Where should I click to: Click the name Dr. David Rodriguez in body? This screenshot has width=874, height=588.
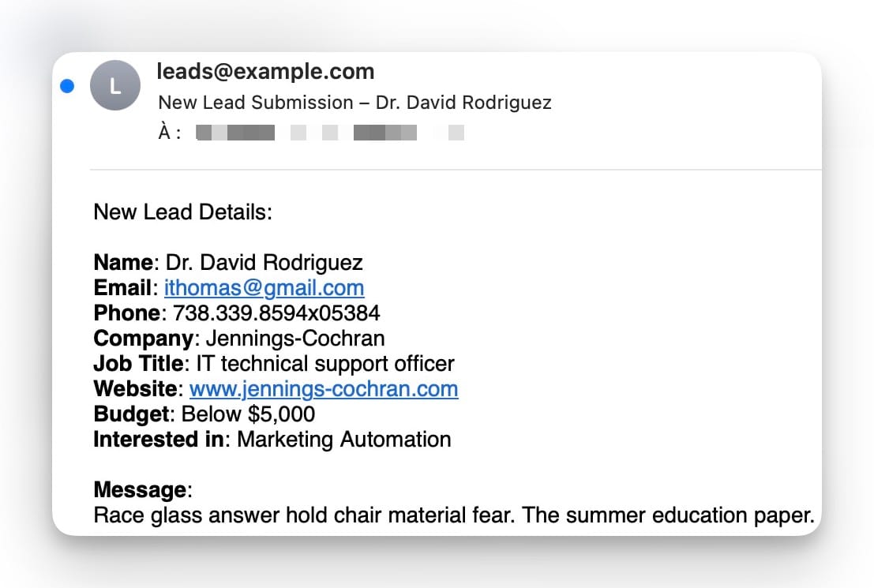coord(264,263)
